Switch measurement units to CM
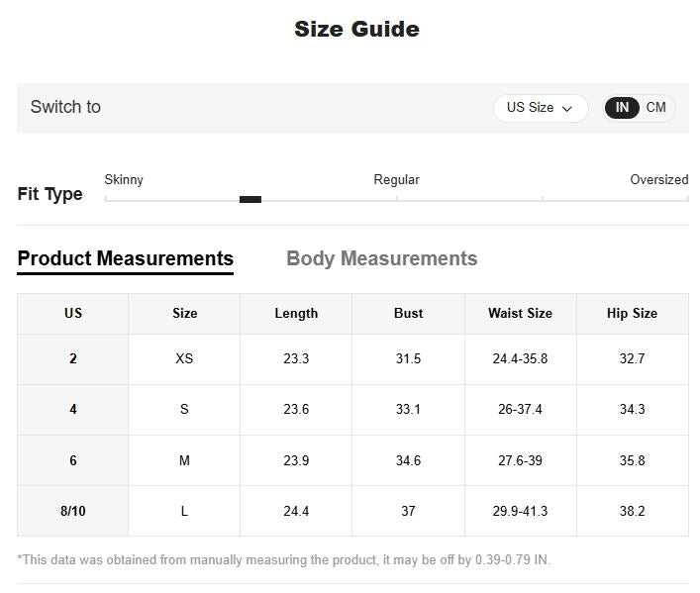700x593 pixels. click(x=656, y=108)
